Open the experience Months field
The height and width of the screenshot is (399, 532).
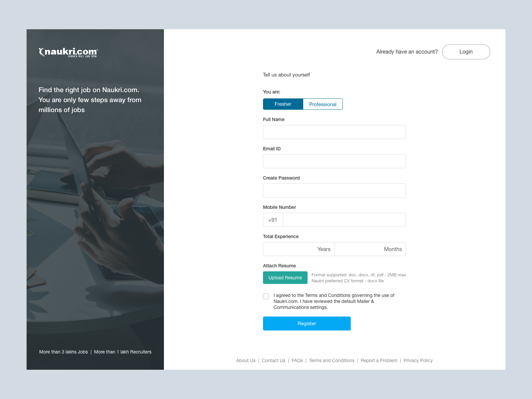coord(370,249)
